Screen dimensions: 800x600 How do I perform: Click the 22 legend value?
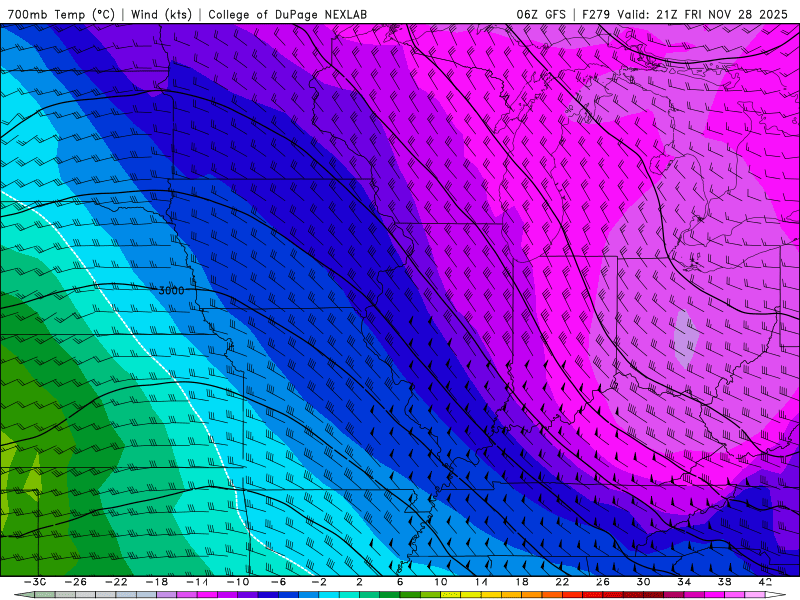pyautogui.click(x=562, y=582)
